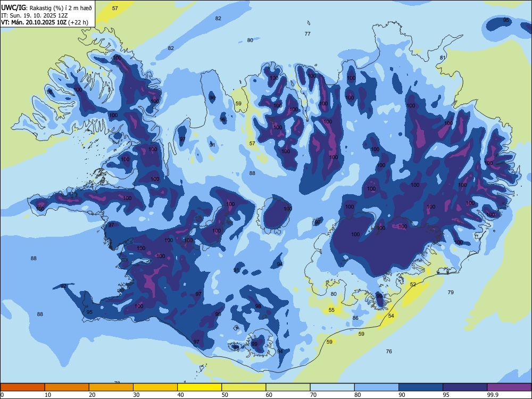Click the '20' tick label on the legend
The width and height of the screenshot is (532, 399).
[92, 395]
